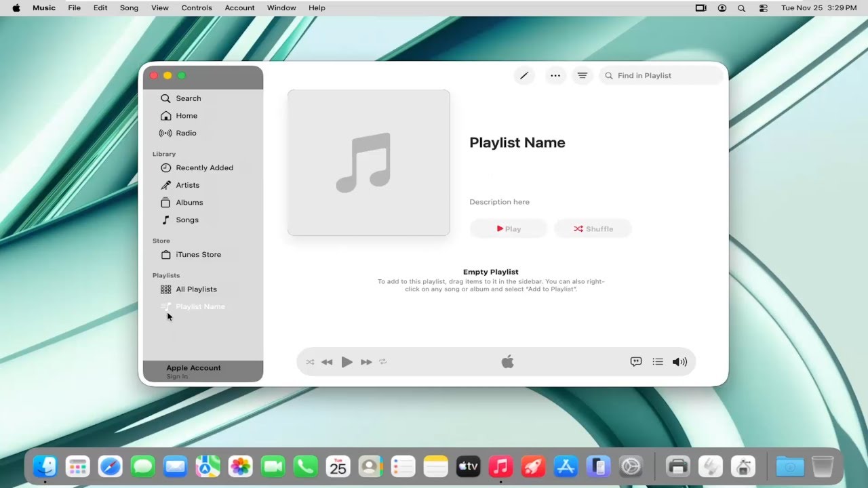
Task: Click the screen mirroring menu bar icon
Action: pyautogui.click(x=701, y=8)
